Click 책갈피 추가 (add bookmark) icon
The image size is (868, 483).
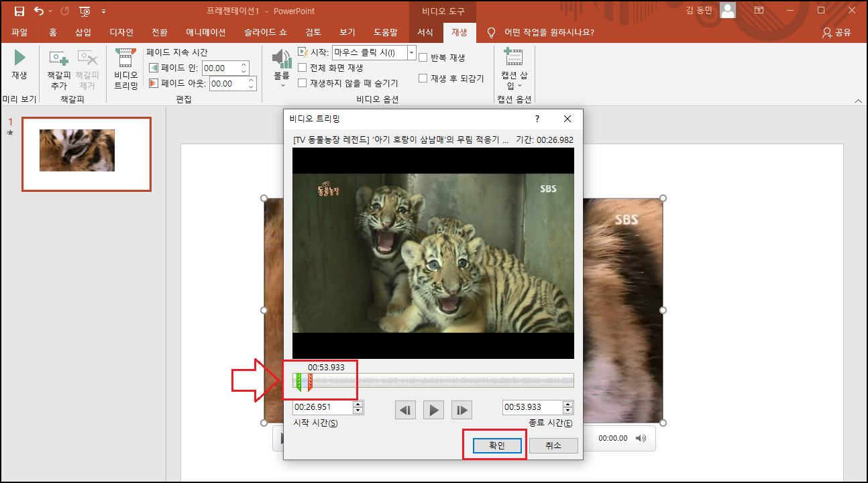pyautogui.click(x=59, y=69)
